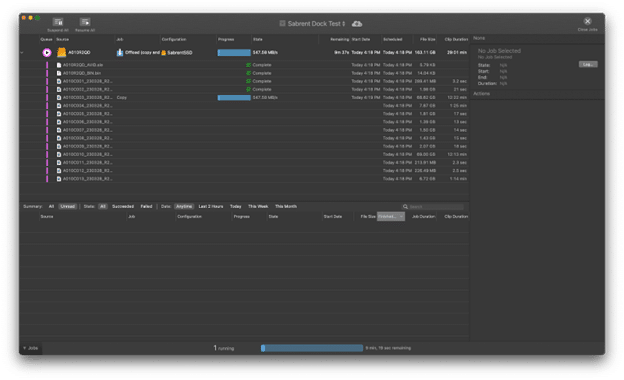Collapse the A010R2QD job disclosure arrow
The image size is (624, 380).
(22, 53)
